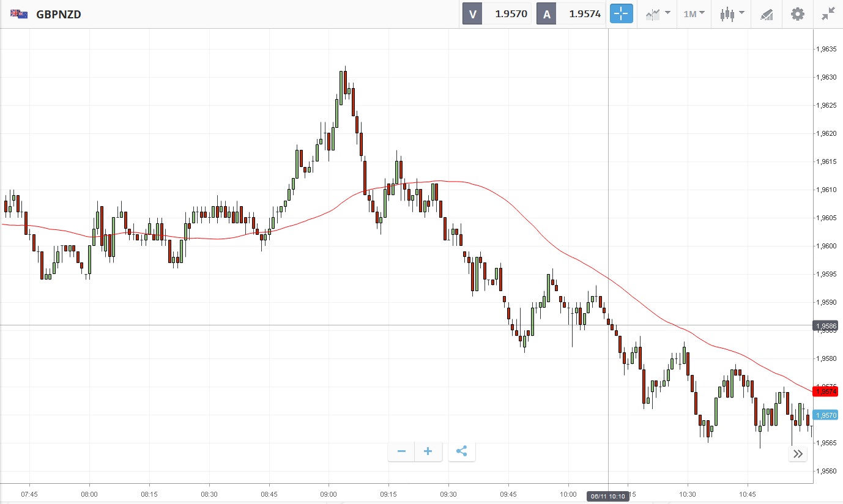Expand the 1M timeframe dropdown
This screenshot has width=843, height=504.
pos(694,13)
